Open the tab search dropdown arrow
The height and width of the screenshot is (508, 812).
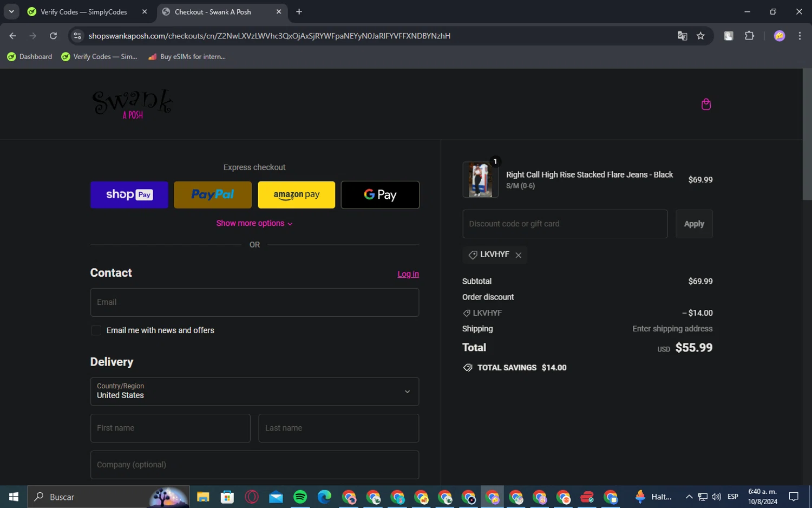click(x=11, y=11)
